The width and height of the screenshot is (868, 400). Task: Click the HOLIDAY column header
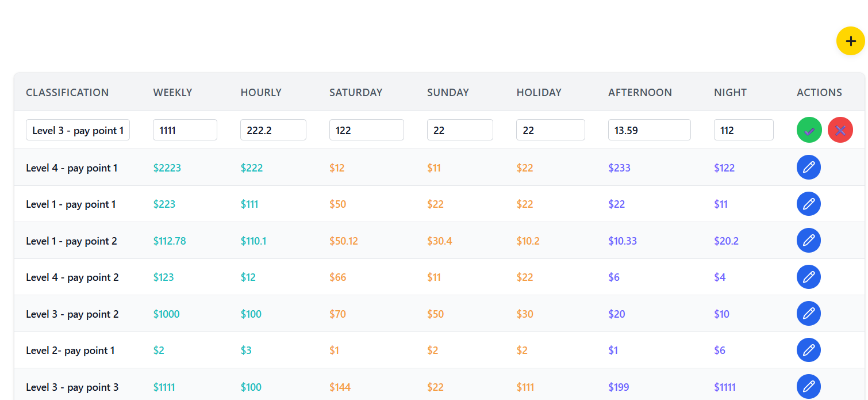[x=539, y=92]
